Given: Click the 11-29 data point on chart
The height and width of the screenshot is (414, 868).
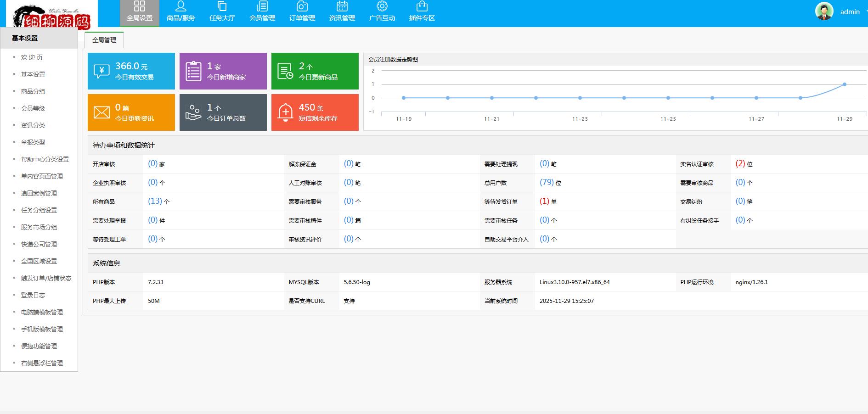Looking at the screenshot, I should [x=844, y=84].
